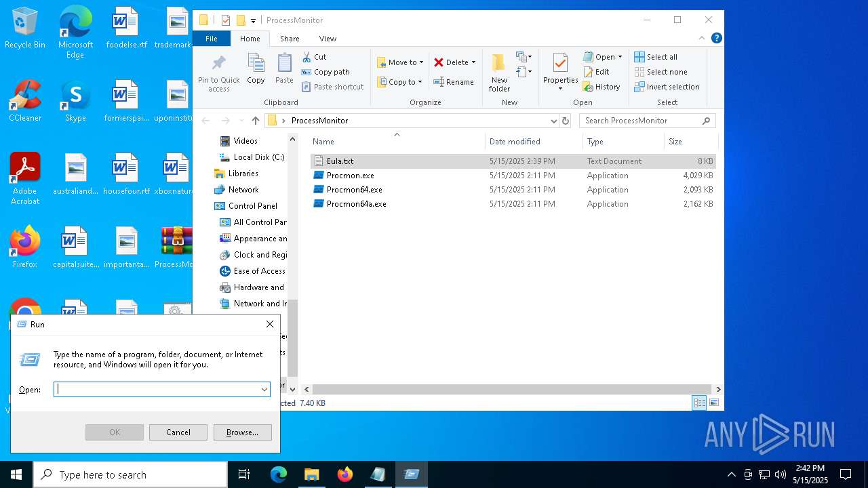Select CCleaner desktop shortcut

click(x=25, y=101)
